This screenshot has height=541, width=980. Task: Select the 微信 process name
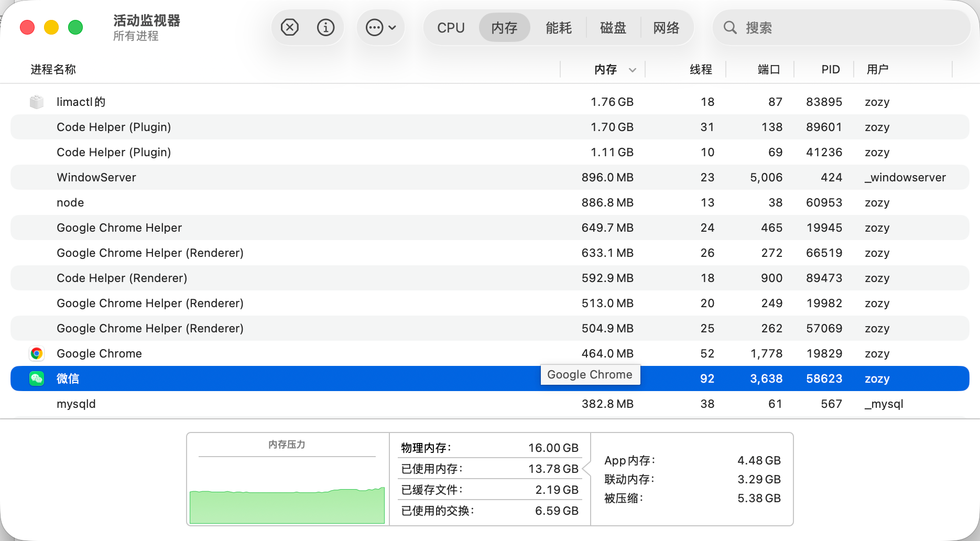68,378
